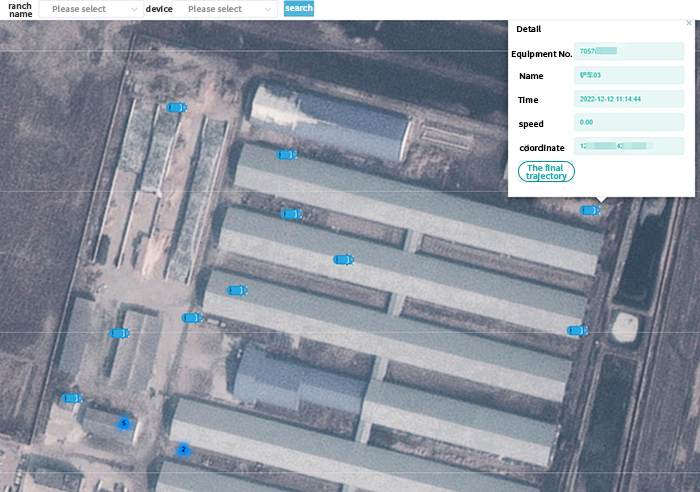
Task: Close the Detail popup
Action: coord(688,23)
